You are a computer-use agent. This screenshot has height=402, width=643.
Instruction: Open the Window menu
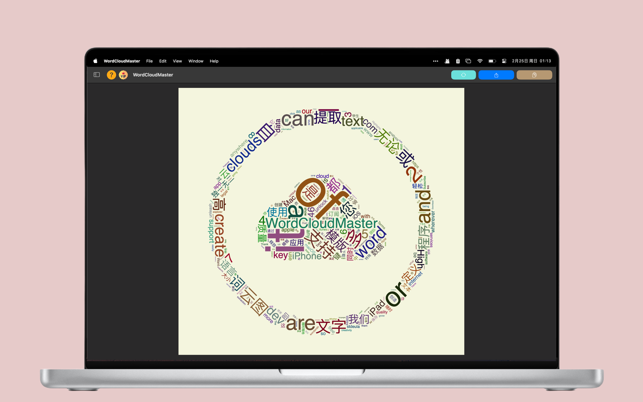(x=196, y=61)
